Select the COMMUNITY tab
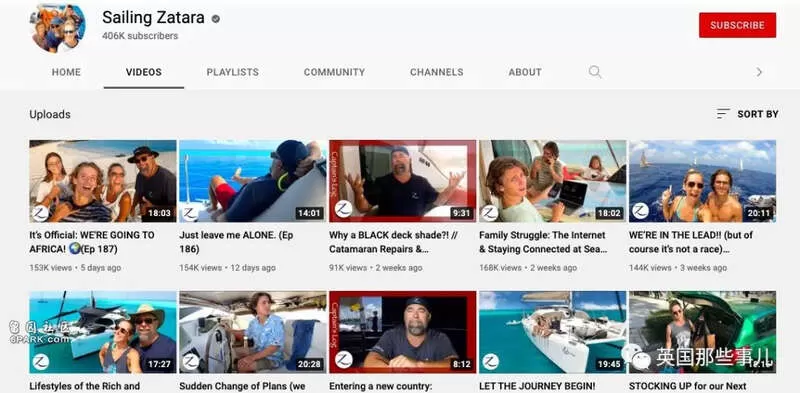Screen dimensions: 800x393 click(x=335, y=72)
